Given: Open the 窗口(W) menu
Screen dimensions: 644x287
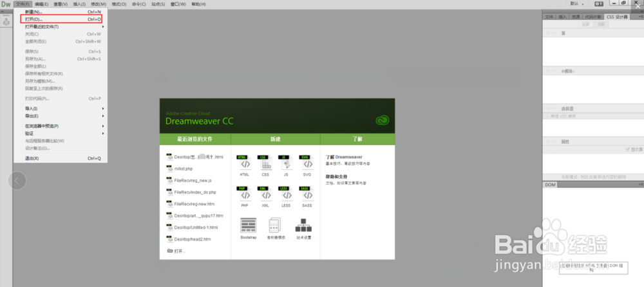Looking at the screenshot, I should pos(178,4).
